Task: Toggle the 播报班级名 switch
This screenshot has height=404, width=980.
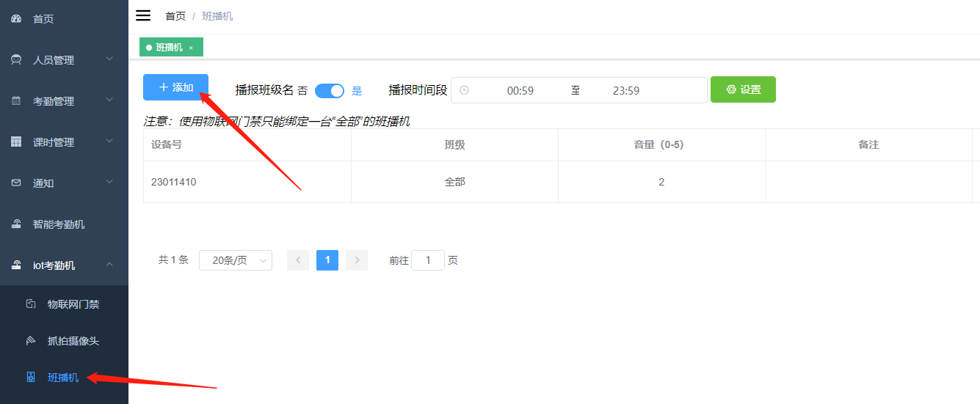Action: pos(330,91)
